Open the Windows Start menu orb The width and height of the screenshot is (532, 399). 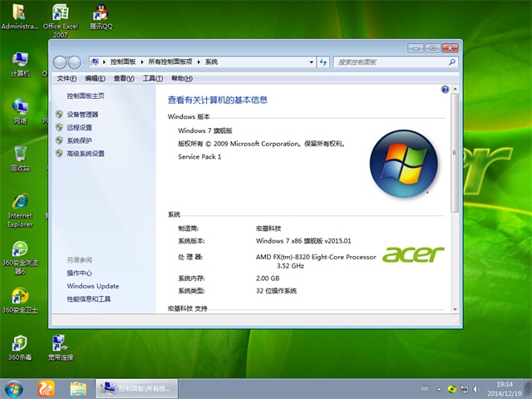pos(13,388)
